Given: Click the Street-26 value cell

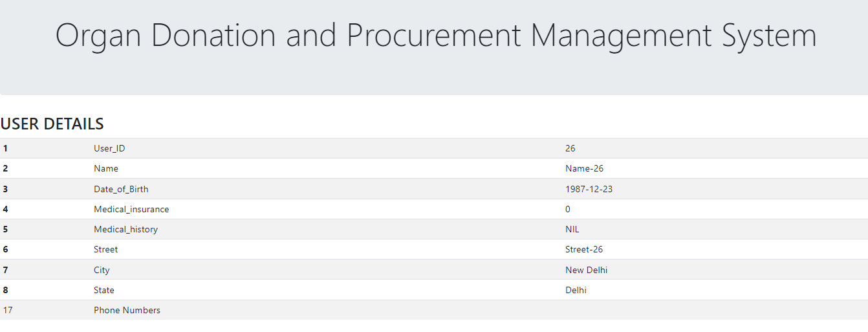Looking at the screenshot, I should coord(584,249).
